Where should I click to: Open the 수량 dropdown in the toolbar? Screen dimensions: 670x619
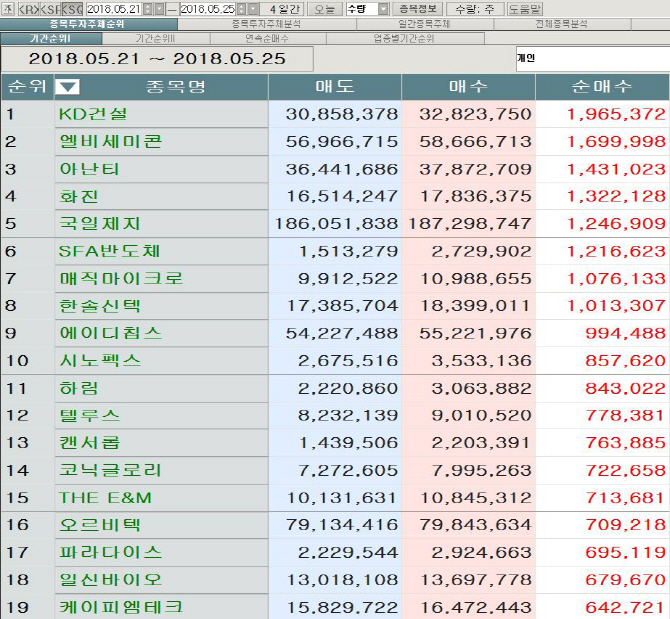click(x=383, y=8)
